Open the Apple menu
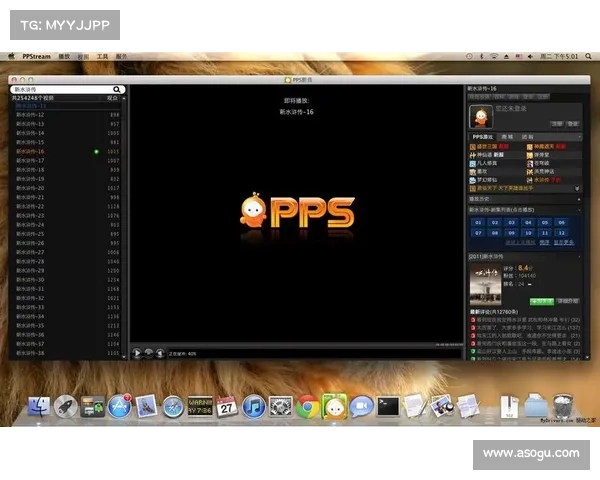600x480 pixels. click(x=11, y=56)
